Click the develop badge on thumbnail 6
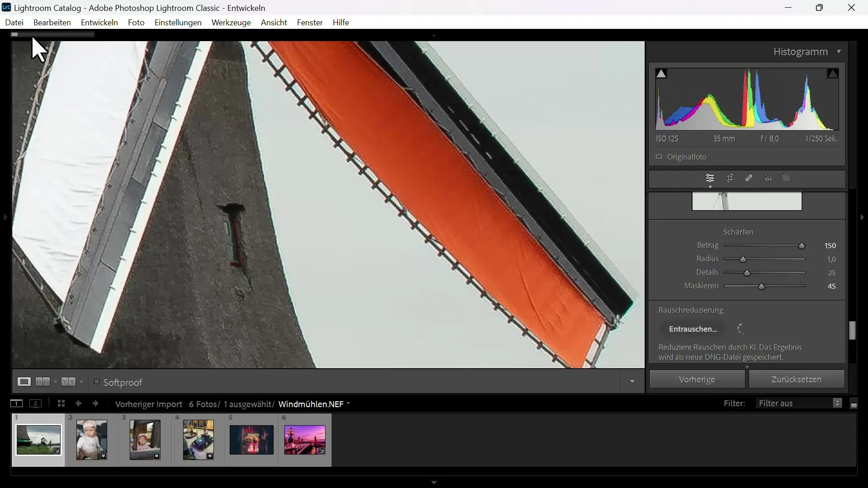868x488 pixels. point(321,451)
